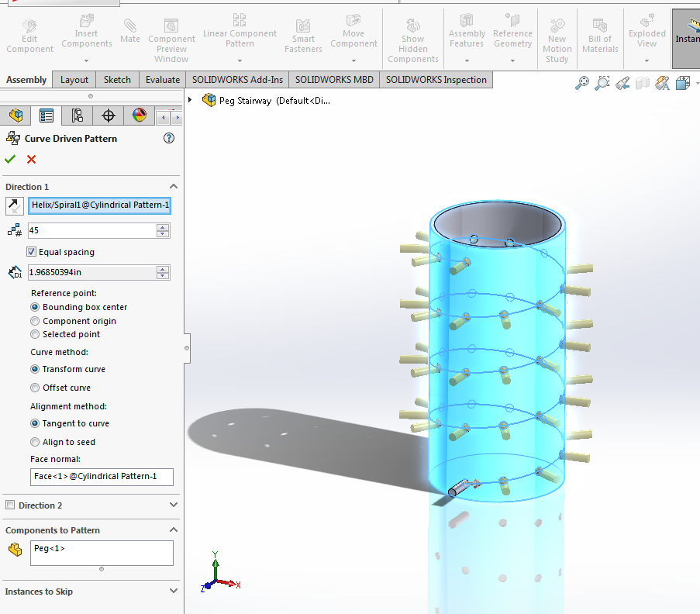Expand the Peg Stairway tree node

pyautogui.click(x=190, y=100)
